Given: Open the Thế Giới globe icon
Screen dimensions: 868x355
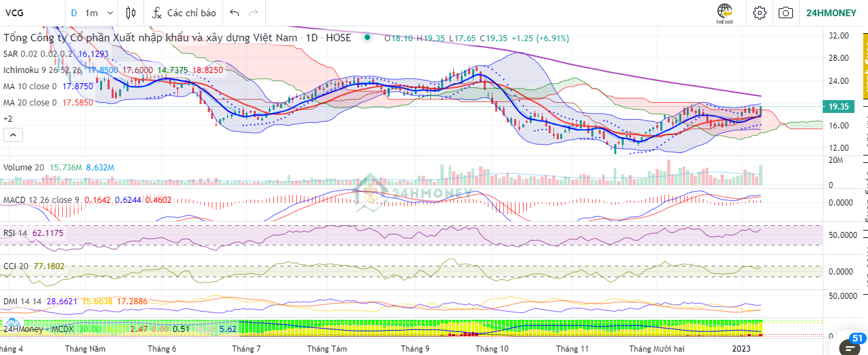Looking at the screenshot, I should pos(725,13).
